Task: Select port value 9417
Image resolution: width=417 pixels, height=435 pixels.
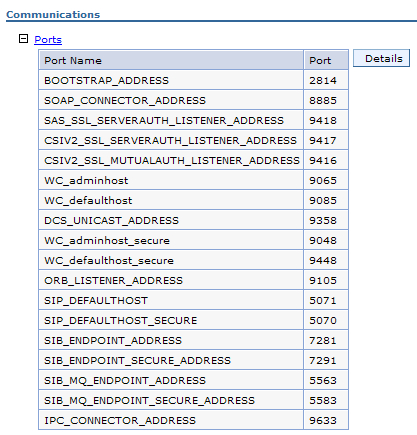Action: (323, 140)
